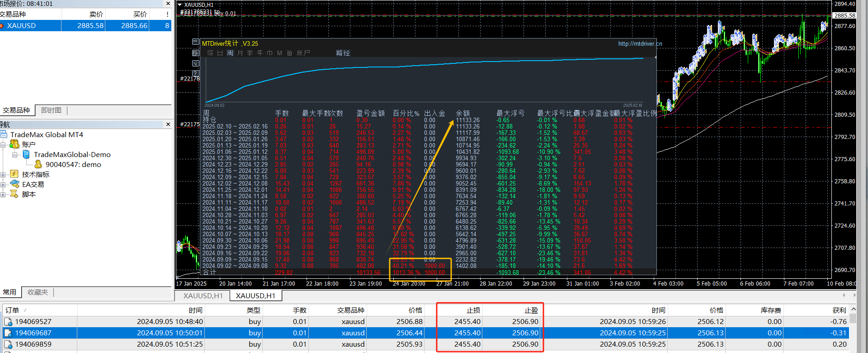868x353 pixels.
Task: Select the 周 (weekly) statistics tab
Action: (230, 53)
